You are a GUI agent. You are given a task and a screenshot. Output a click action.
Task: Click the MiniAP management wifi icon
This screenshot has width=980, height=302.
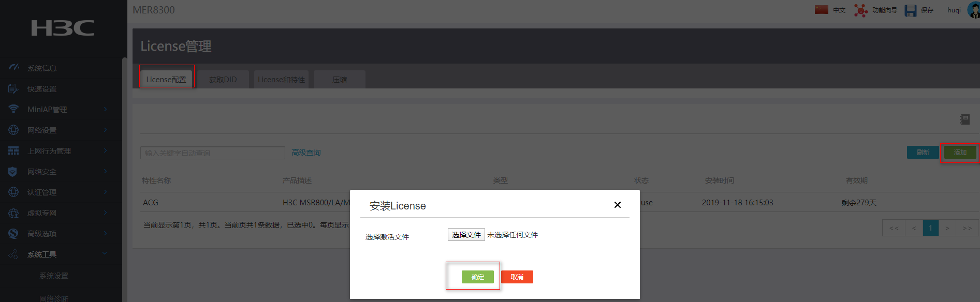pyautogui.click(x=13, y=109)
